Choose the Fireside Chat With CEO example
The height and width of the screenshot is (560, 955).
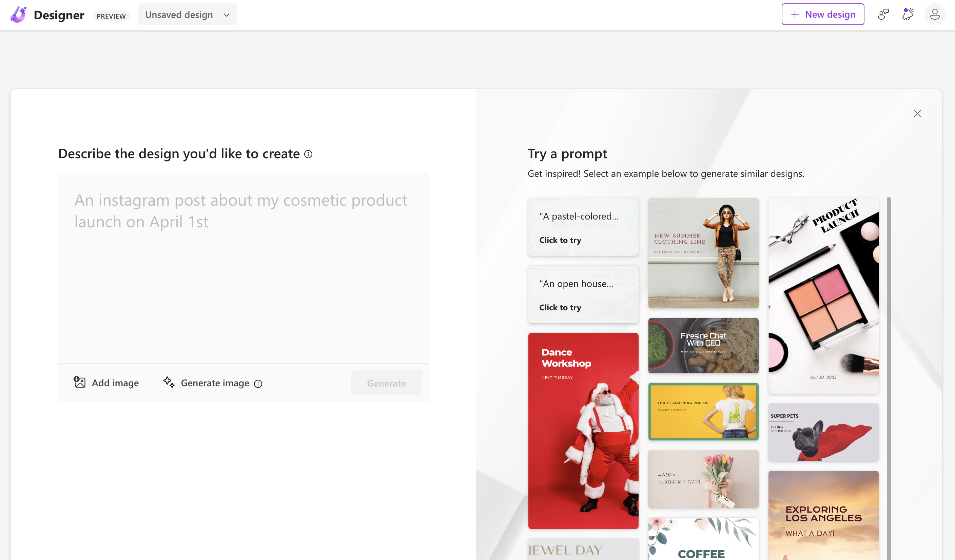[x=703, y=345]
